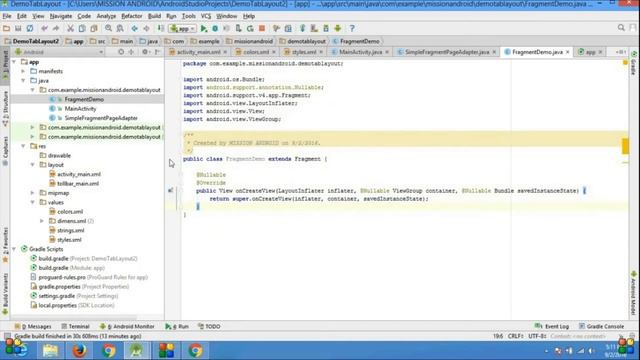
Task: Close the colors.xml editor tab
Action: (x=274, y=52)
